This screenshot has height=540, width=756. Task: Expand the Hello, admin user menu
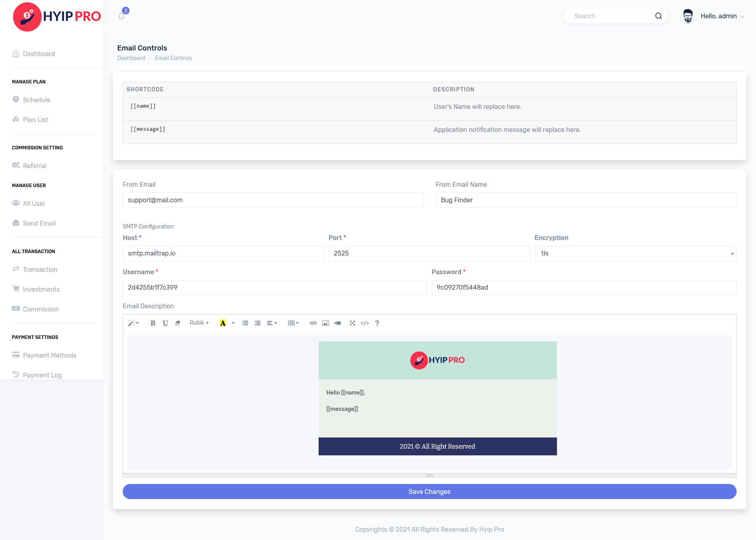[x=722, y=16]
